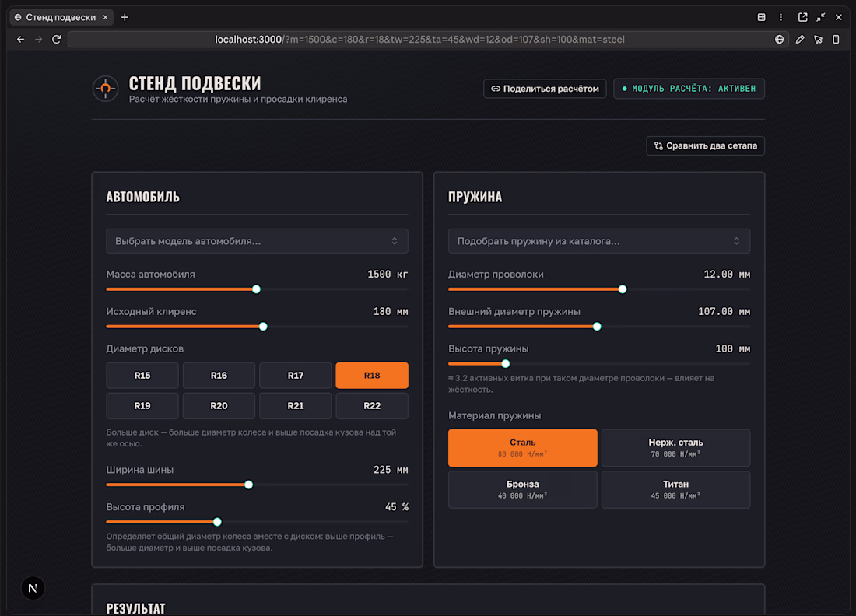The height and width of the screenshot is (616, 856).
Task: Choose the R17 disc size
Action: click(x=296, y=376)
